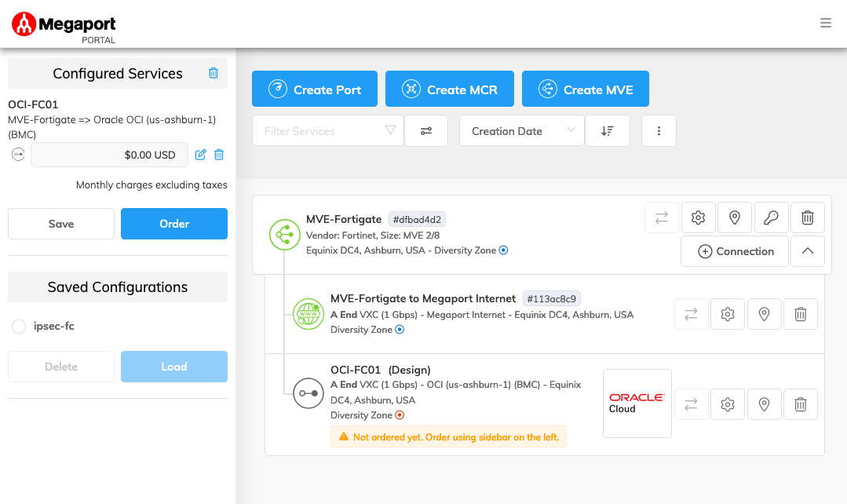
Task: Edit the OCI-FC01 configured service
Action: point(200,155)
